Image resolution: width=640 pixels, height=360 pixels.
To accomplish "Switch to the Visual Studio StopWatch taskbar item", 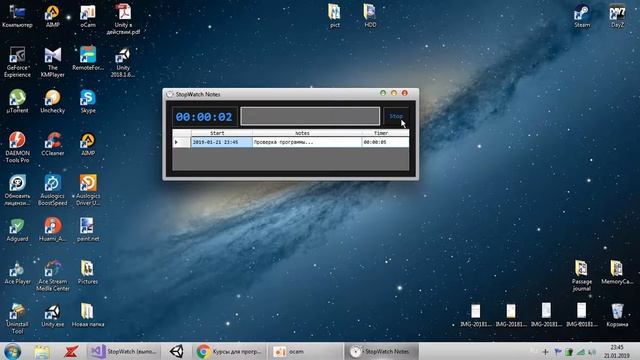I will pyautogui.click(x=123, y=351).
